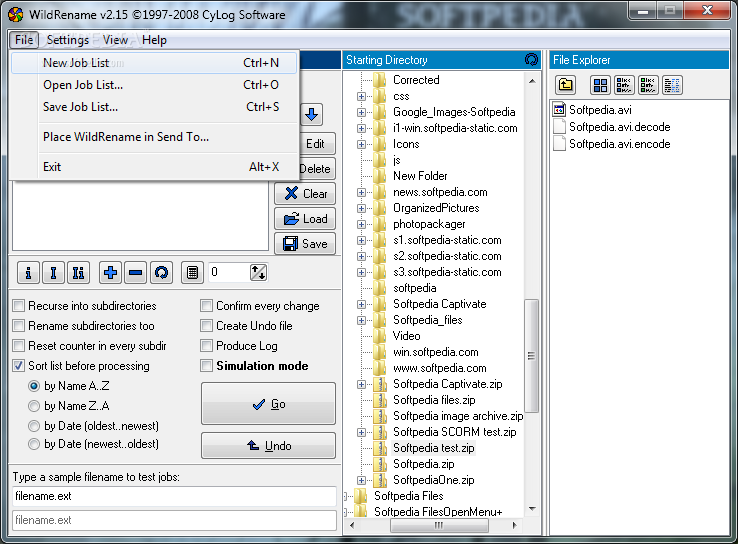This screenshot has height=544, width=738.
Task: Click the Clear button
Action: [305, 193]
